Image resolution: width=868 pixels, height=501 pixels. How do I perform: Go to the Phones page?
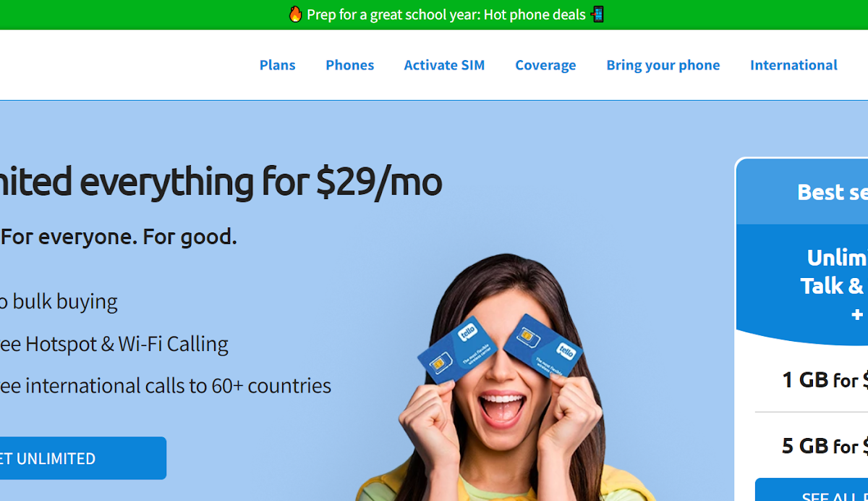pos(350,65)
